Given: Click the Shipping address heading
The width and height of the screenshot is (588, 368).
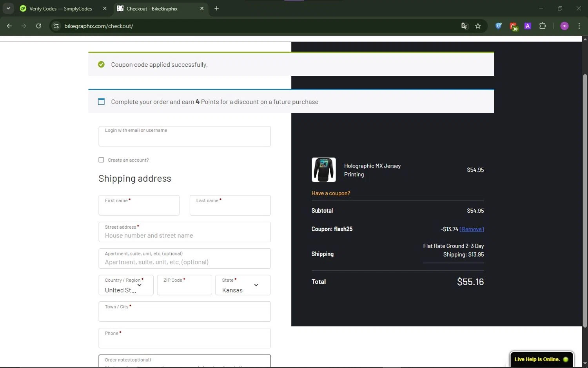Looking at the screenshot, I should click(135, 179).
